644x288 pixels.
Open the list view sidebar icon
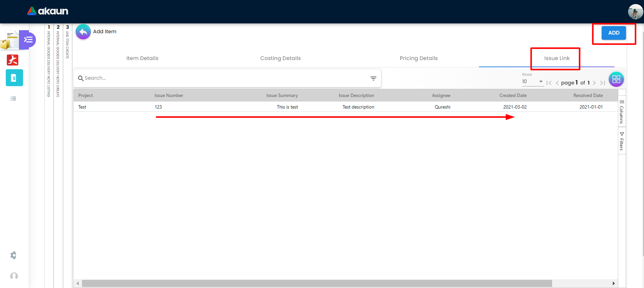pos(13,99)
